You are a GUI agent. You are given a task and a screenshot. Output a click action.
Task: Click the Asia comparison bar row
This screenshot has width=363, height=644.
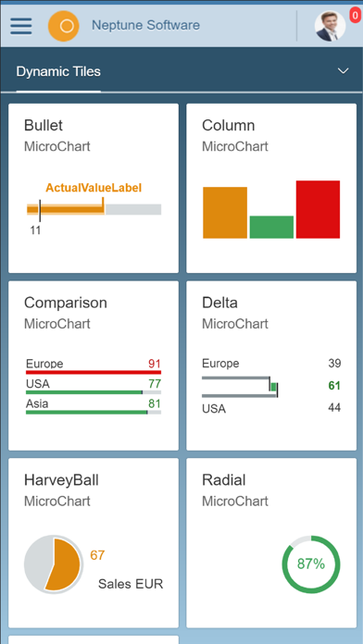point(94,406)
